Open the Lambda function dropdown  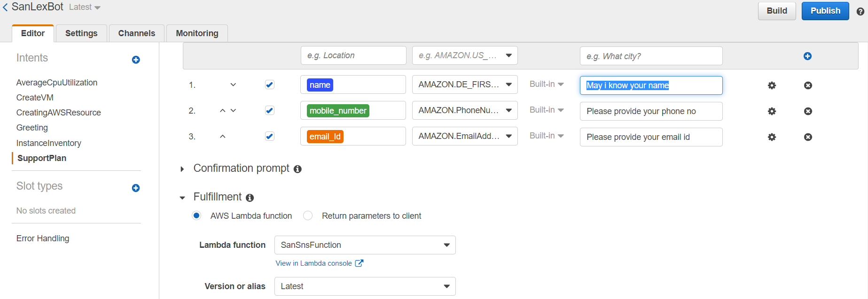[x=365, y=245]
